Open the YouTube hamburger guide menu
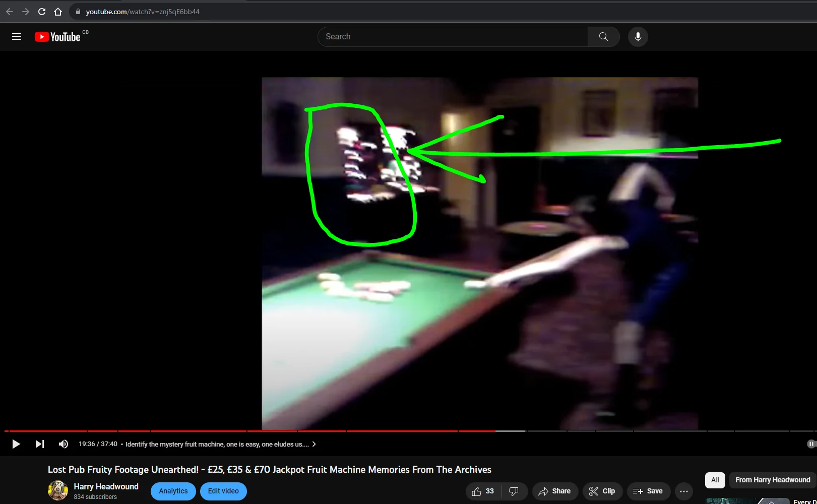Viewport: 817px width, 504px height. tap(17, 37)
